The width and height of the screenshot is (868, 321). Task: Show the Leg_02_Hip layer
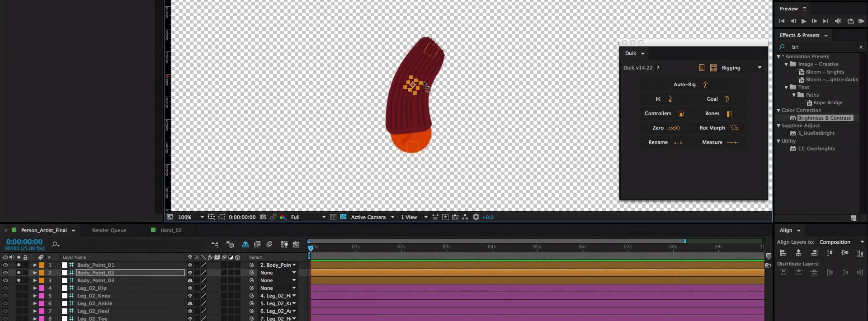tap(5, 288)
